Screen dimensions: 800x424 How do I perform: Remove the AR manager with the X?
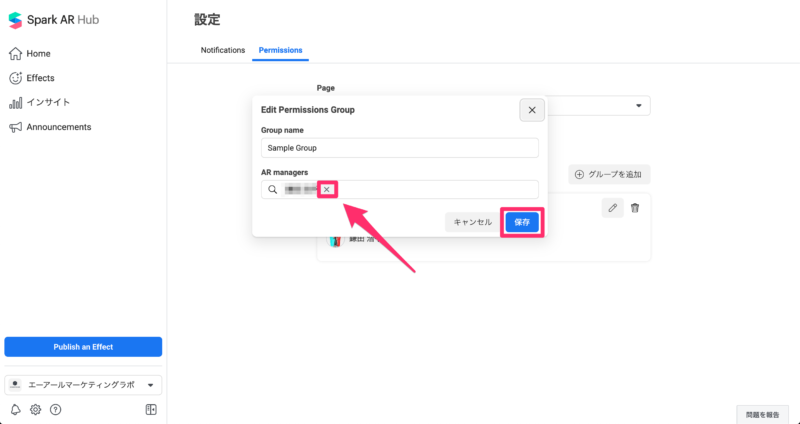pyautogui.click(x=327, y=190)
